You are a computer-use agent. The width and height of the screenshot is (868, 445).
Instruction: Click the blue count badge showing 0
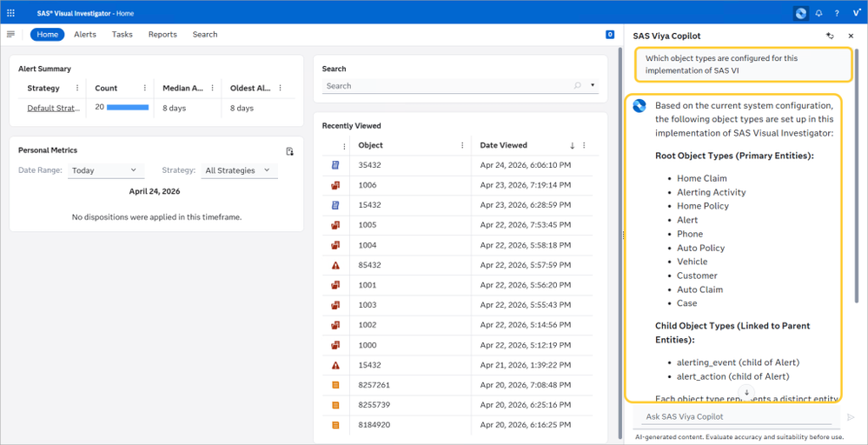[610, 34]
